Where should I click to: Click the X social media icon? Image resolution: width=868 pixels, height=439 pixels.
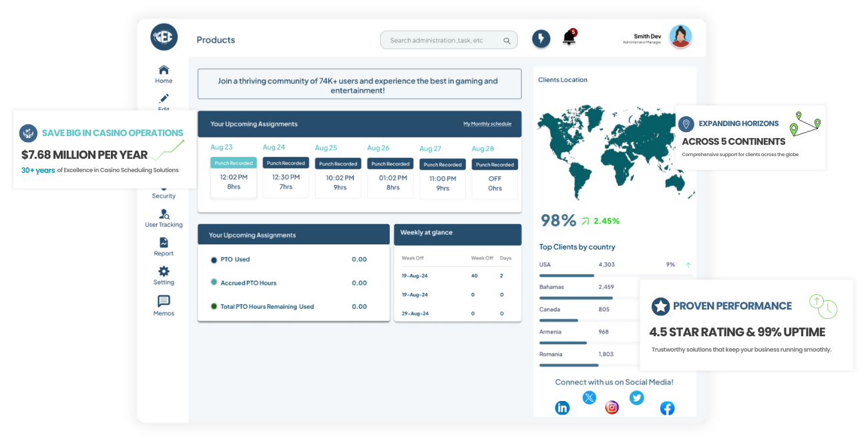tap(589, 398)
